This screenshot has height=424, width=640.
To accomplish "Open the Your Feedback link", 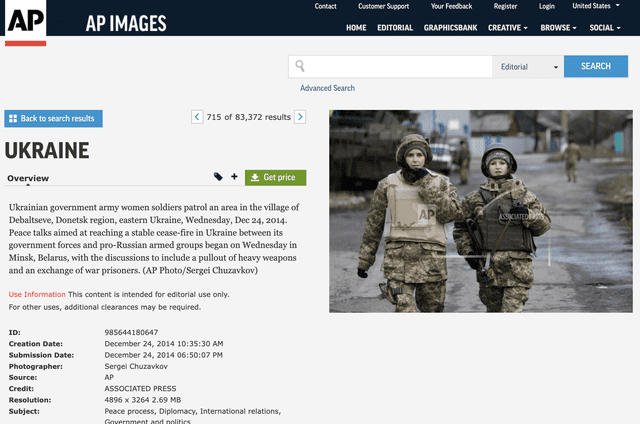I will click(451, 6).
